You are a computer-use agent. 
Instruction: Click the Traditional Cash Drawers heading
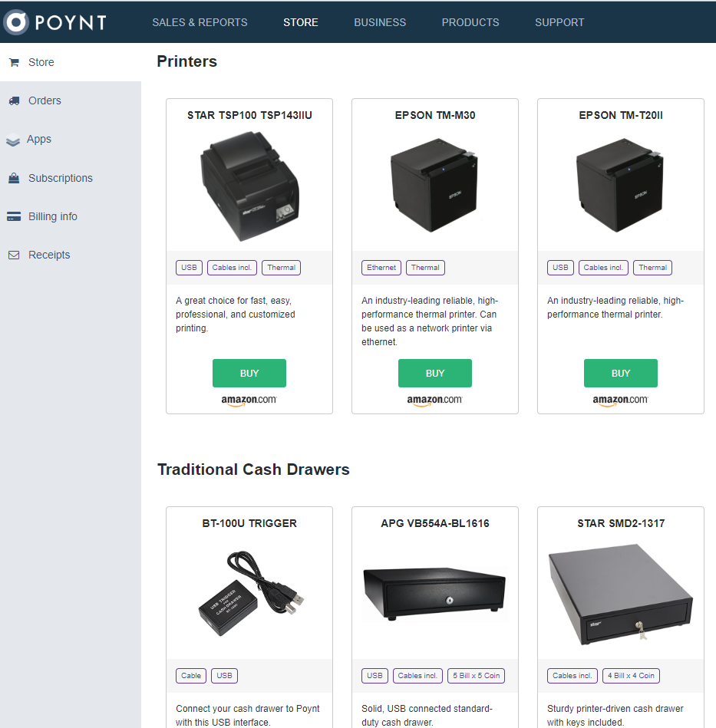coord(253,469)
